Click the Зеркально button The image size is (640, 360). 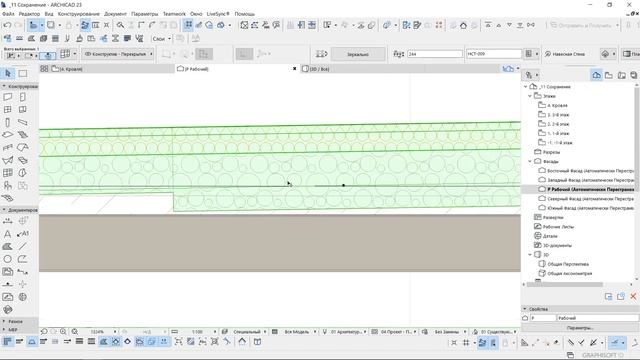pos(358,54)
